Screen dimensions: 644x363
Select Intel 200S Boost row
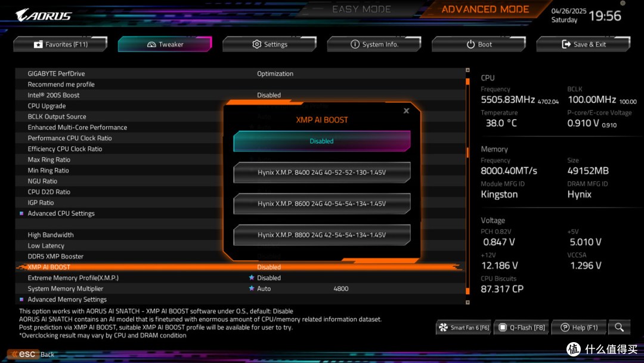pyautogui.click(x=240, y=94)
